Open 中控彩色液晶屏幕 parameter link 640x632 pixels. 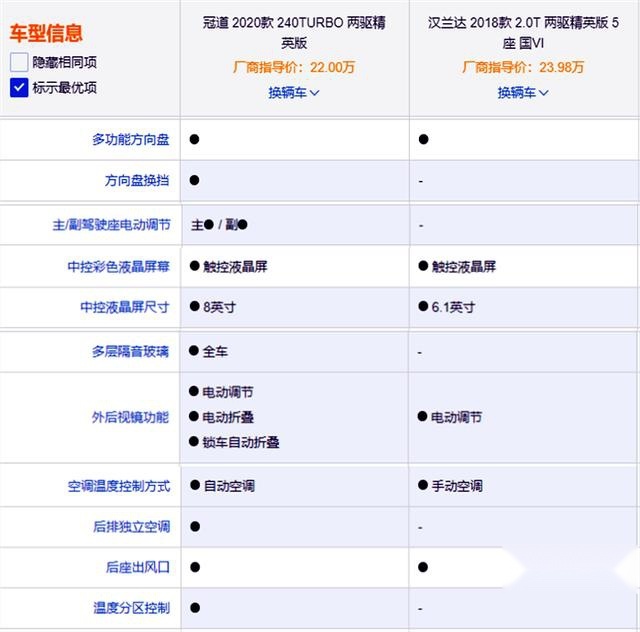(118, 267)
